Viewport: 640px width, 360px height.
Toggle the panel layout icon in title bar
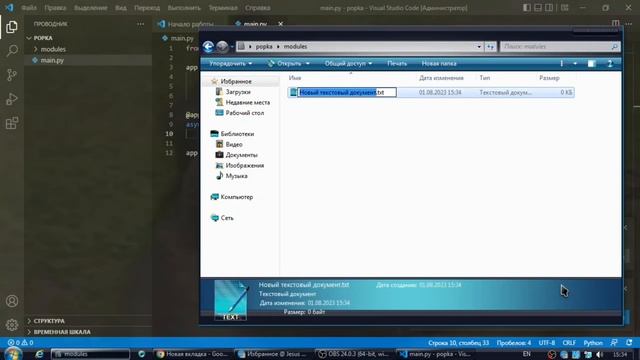point(538,8)
